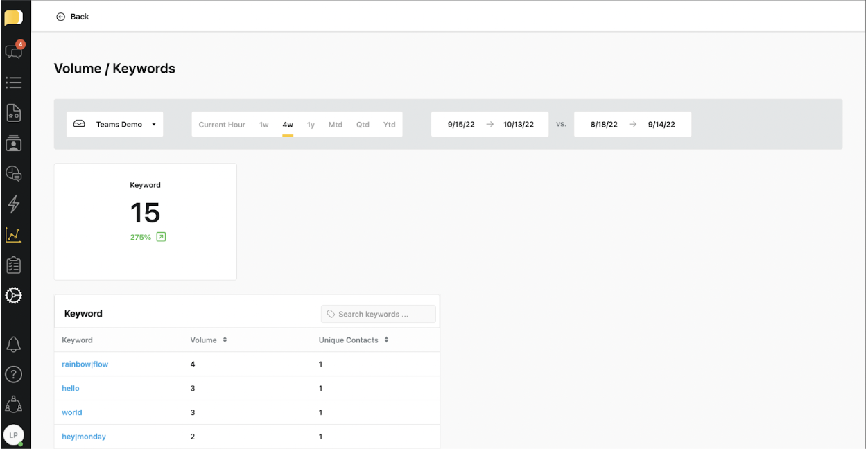Select the 4w time range
The image size is (868, 449).
(288, 125)
